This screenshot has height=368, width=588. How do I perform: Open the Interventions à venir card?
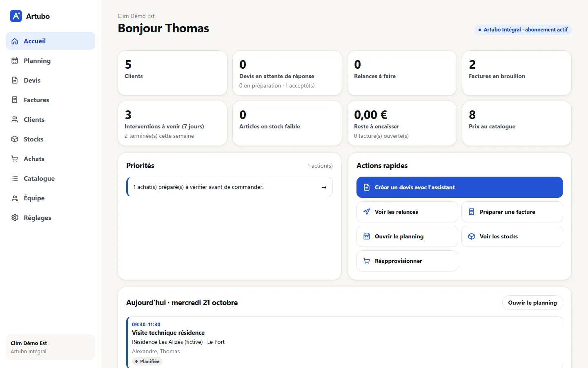click(172, 123)
